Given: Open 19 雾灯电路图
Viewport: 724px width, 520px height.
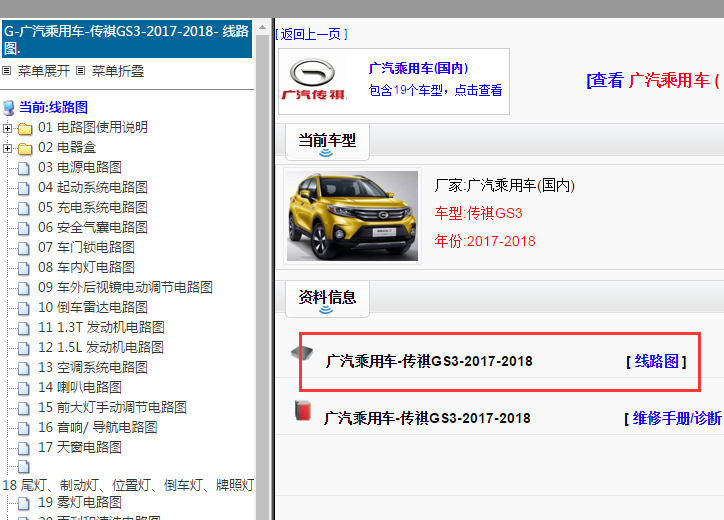Looking at the screenshot, I should [79, 502].
